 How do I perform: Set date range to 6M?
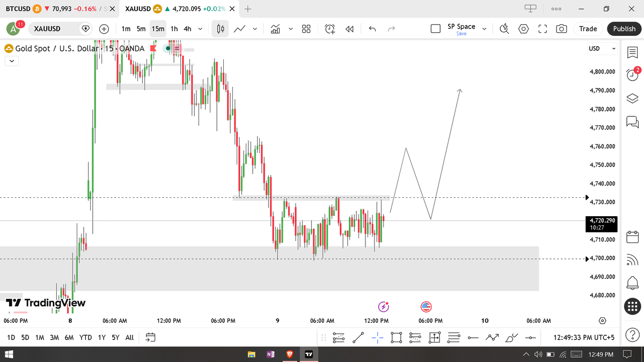tap(69, 337)
